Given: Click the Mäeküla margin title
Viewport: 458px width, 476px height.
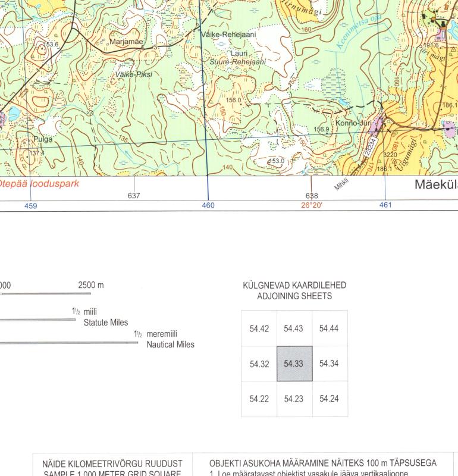Looking at the screenshot, I should [436, 184].
